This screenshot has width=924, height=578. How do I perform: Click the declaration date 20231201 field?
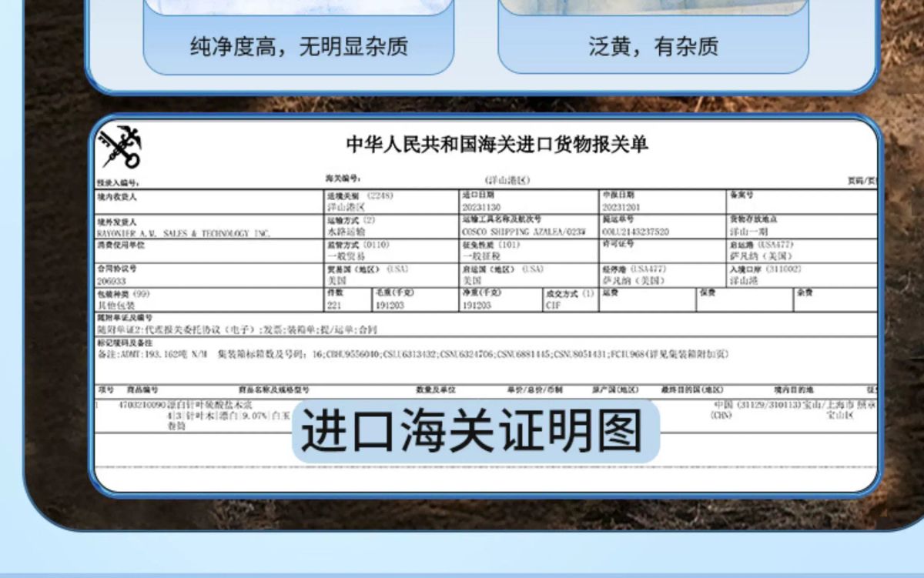point(624,208)
